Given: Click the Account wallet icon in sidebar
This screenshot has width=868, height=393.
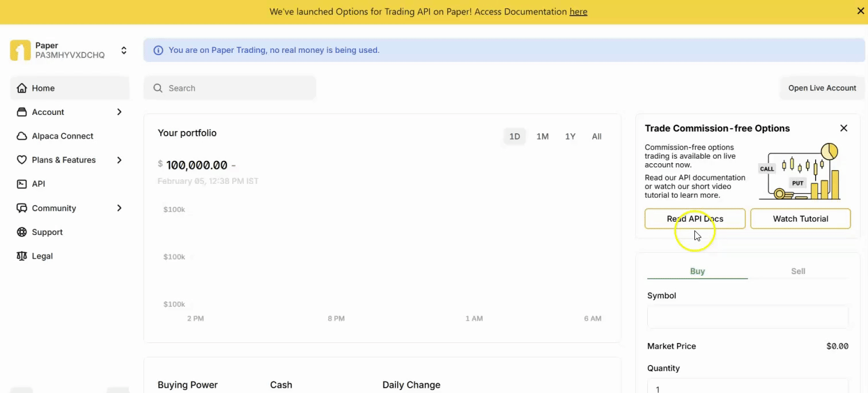Looking at the screenshot, I should [22, 112].
